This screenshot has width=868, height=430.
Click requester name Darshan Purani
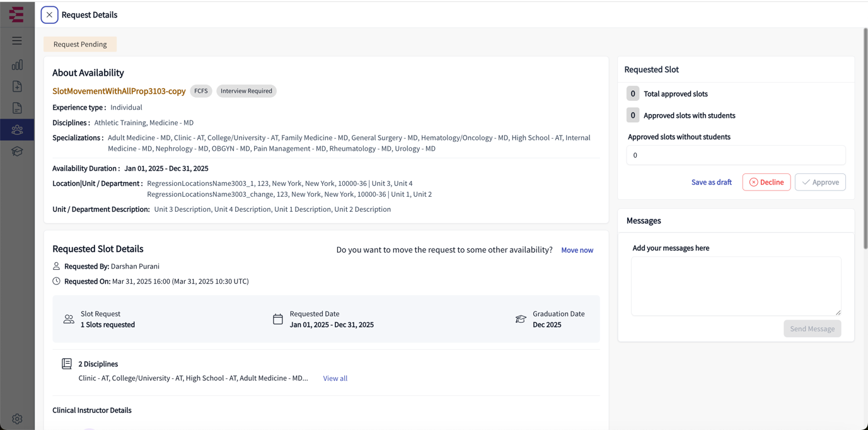(135, 266)
